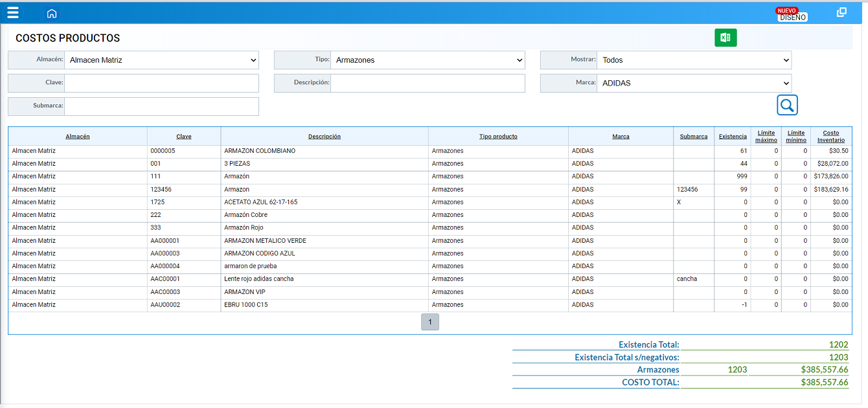Click description ACETATO AZUL 62-17-165
Screen dimensions: 868x408
pos(261,202)
